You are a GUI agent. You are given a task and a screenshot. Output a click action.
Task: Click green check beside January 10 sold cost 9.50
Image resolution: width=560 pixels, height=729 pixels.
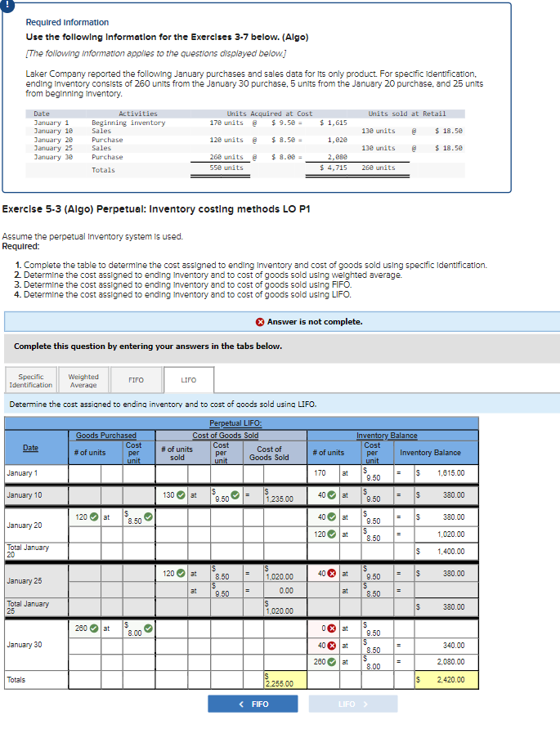[x=235, y=494]
